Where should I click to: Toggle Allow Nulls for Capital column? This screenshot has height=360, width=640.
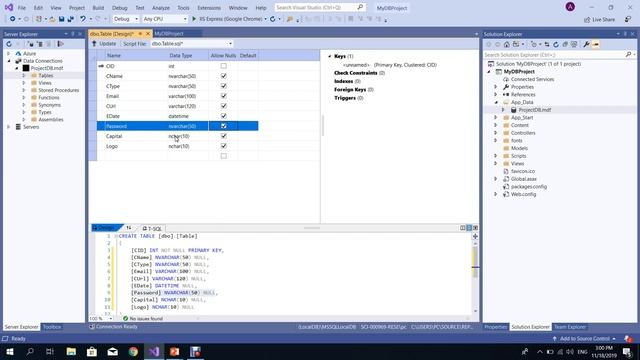(x=224, y=136)
